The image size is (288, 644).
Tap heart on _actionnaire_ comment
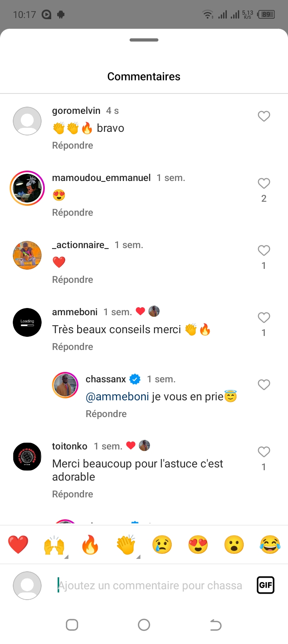pyautogui.click(x=264, y=250)
